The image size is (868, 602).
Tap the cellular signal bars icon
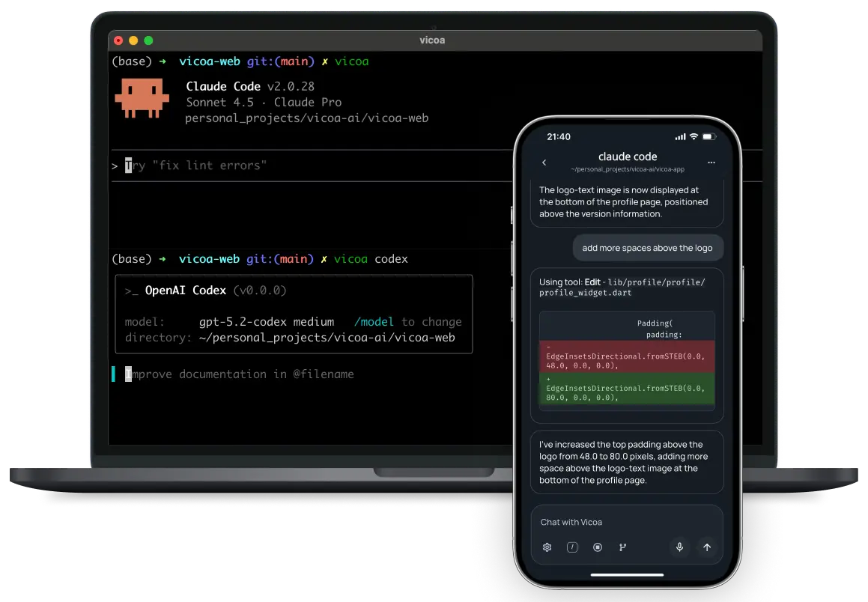680,137
